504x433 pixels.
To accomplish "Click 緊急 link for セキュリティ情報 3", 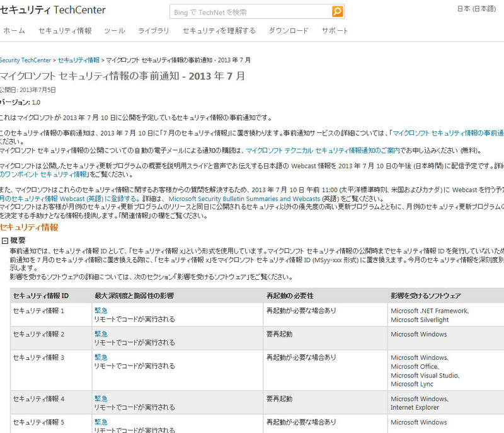I will [x=101, y=357].
